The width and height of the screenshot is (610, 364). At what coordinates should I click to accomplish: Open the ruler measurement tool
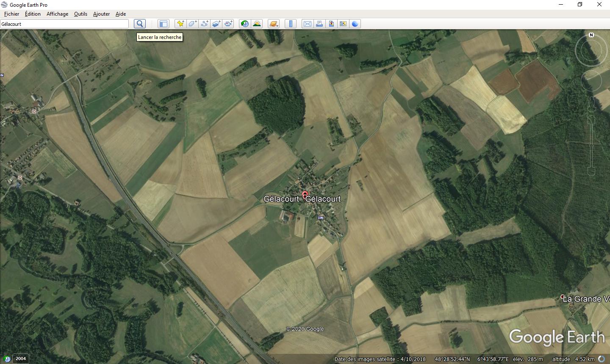291,24
